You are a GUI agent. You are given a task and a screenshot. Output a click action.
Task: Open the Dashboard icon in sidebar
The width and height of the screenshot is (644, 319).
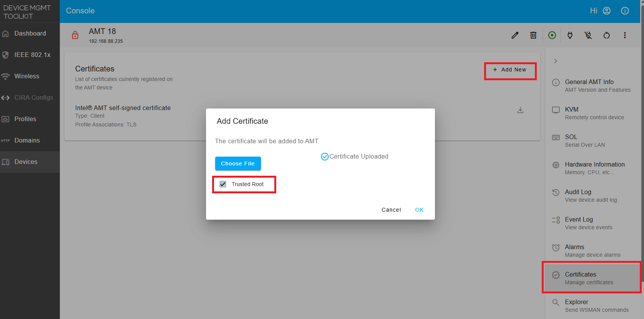5,34
